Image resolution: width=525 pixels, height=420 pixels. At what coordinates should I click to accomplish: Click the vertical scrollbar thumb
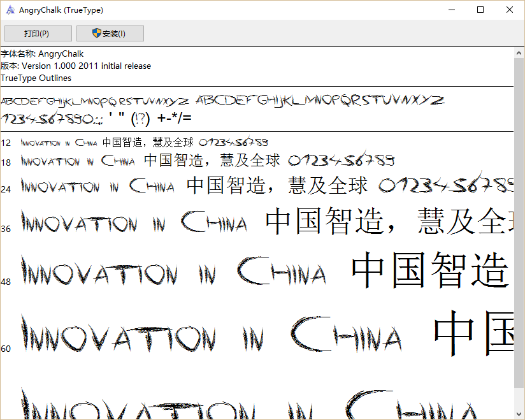(x=519, y=222)
